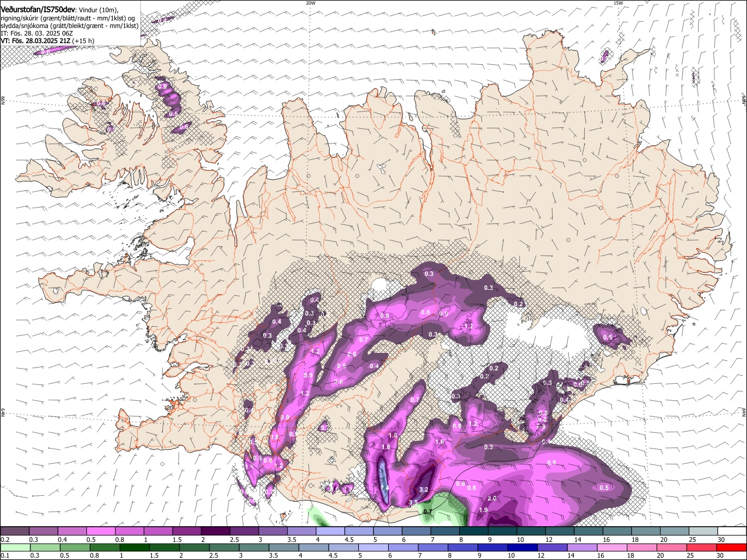Image resolution: width=747 pixels, height=560 pixels.
Task: Select the blue 8 swatch in lower legend
Action: click(463, 547)
